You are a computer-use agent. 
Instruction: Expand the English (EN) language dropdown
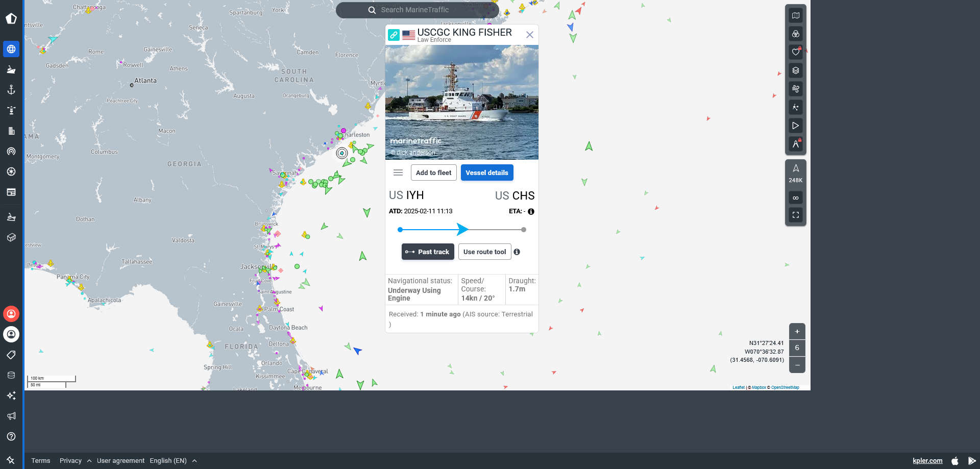173,460
